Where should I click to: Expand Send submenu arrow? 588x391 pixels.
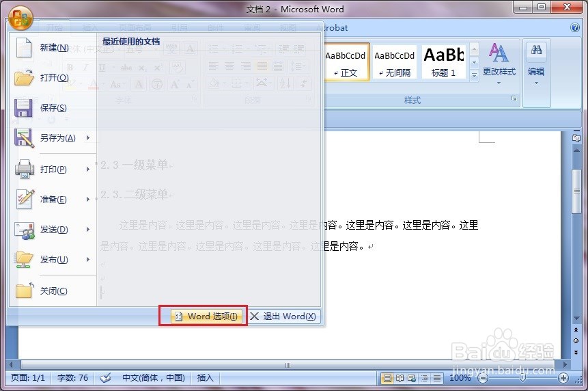click(x=88, y=229)
